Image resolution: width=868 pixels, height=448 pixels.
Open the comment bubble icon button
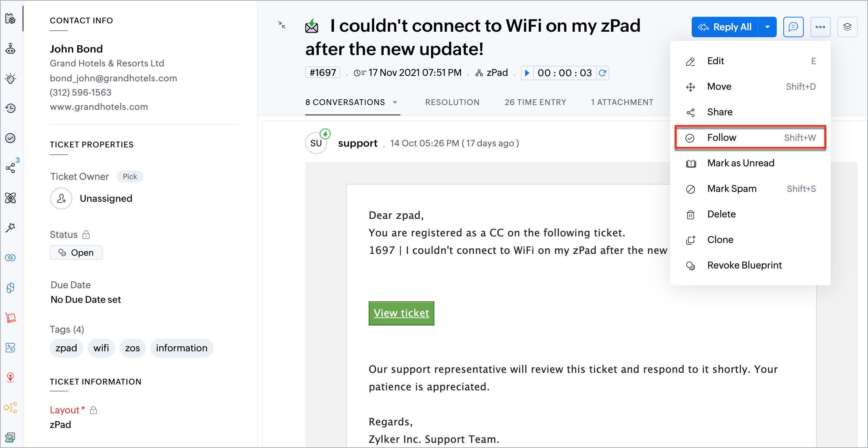pyautogui.click(x=793, y=27)
